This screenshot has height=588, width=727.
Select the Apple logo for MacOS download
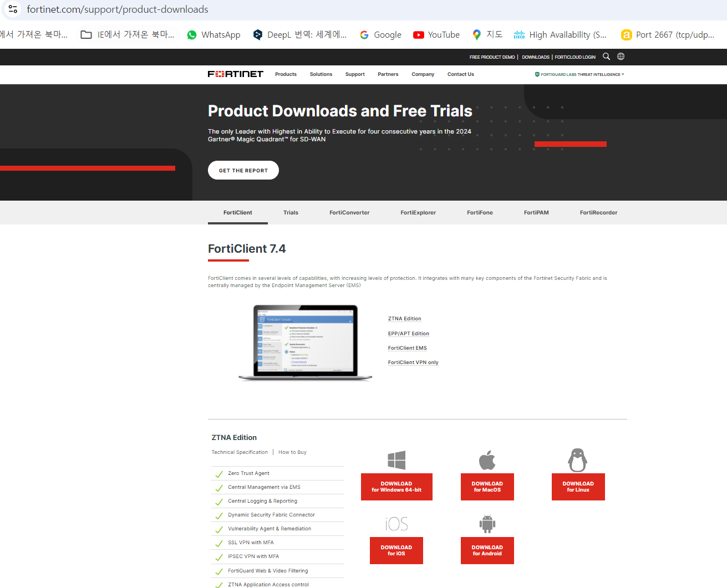487,459
